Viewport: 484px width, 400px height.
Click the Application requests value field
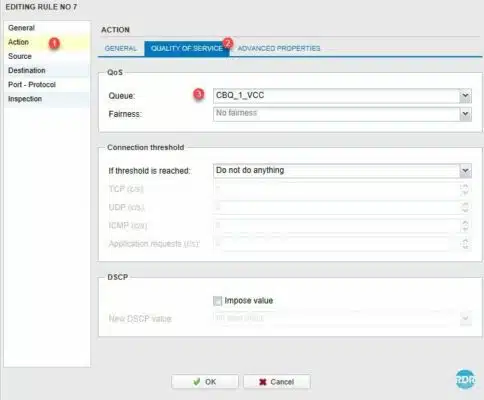(x=336, y=244)
